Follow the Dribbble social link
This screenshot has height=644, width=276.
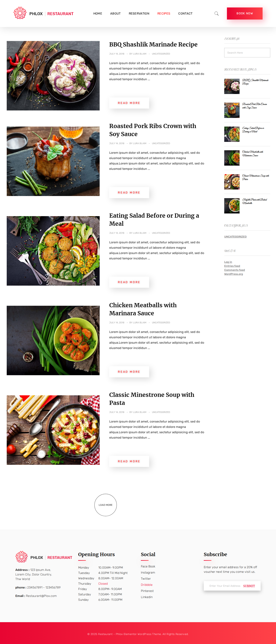(146, 585)
